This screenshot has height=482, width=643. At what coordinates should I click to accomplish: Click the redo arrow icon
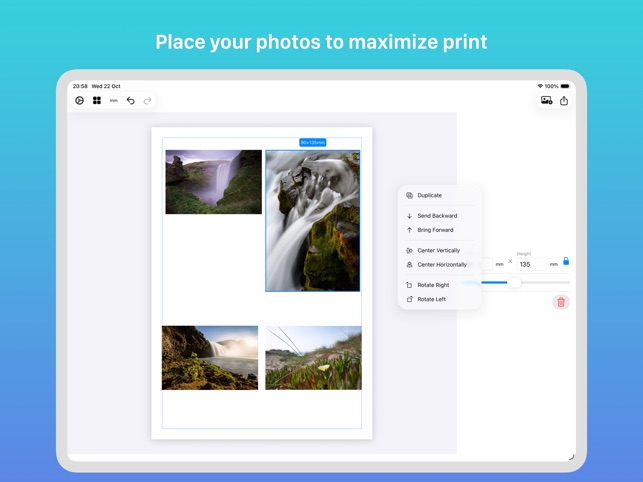click(147, 100)
